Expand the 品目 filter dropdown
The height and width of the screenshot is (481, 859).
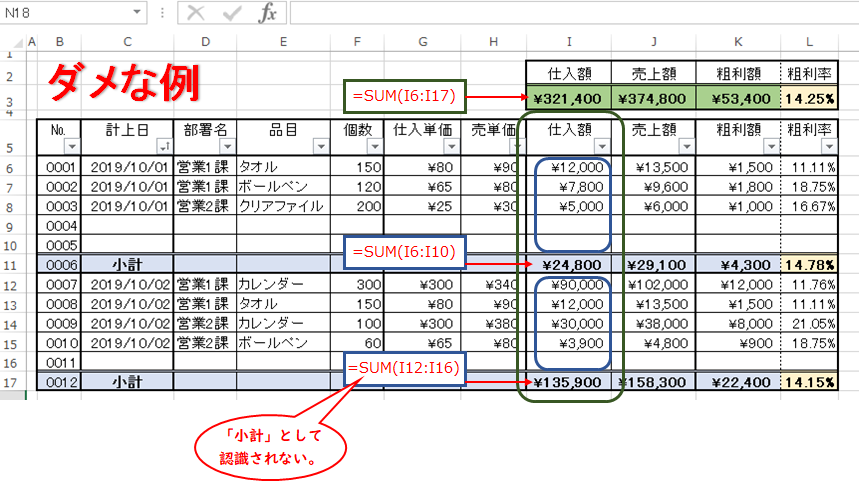click(x=318, y=147)
